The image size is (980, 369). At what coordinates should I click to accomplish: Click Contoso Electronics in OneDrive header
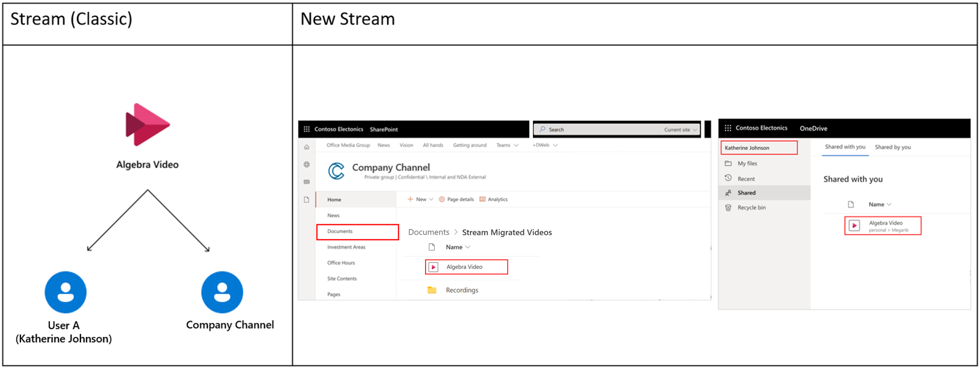pyautogui.click(x=761, y=128)
